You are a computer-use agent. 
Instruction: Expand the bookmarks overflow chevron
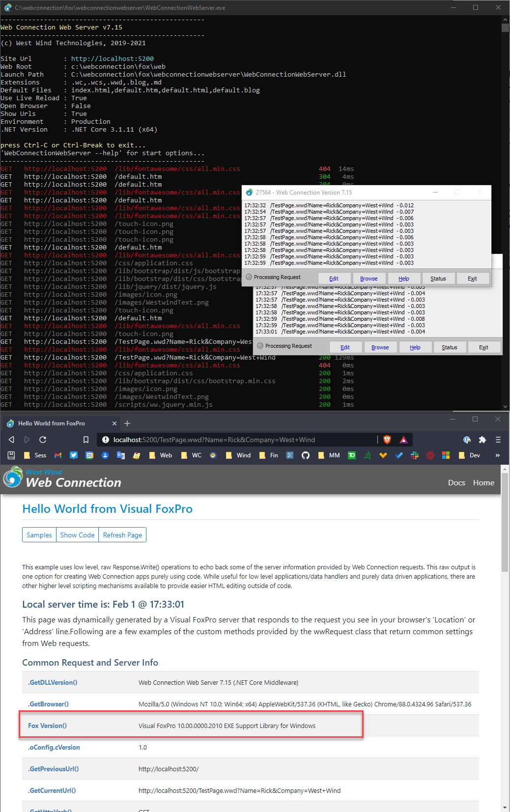(497, 455)
